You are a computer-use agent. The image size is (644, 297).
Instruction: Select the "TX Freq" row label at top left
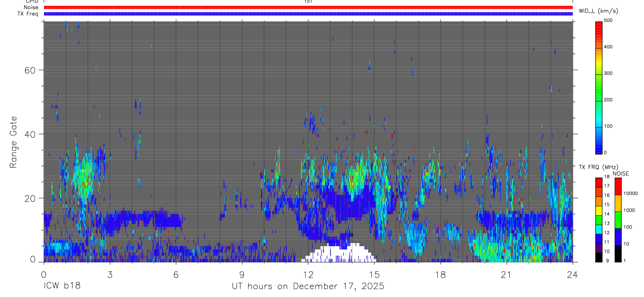coord(28,14)
